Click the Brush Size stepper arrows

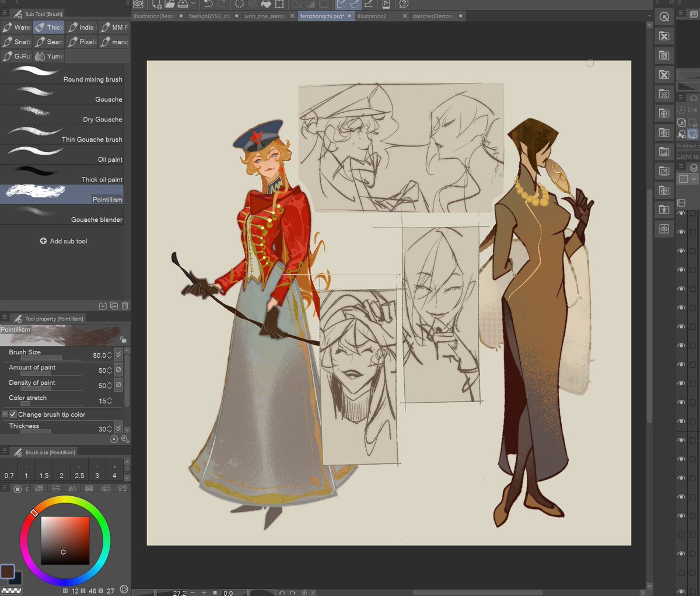pos(110,355)
